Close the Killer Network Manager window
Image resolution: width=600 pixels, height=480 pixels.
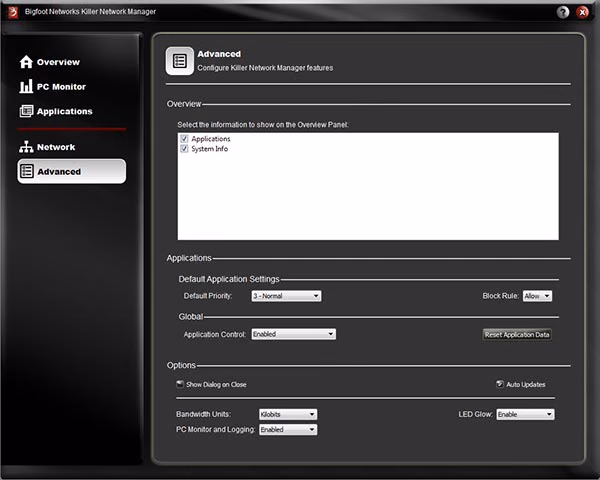point(582,12)
